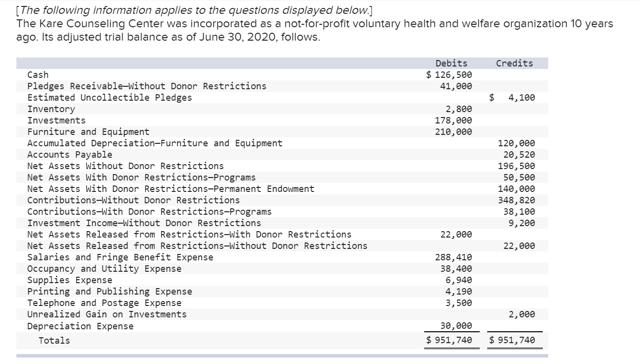Click the $951,740 total debits
The width and height of the screenshot is (641, 364).
pyautogui.click(x=449, y=340)
